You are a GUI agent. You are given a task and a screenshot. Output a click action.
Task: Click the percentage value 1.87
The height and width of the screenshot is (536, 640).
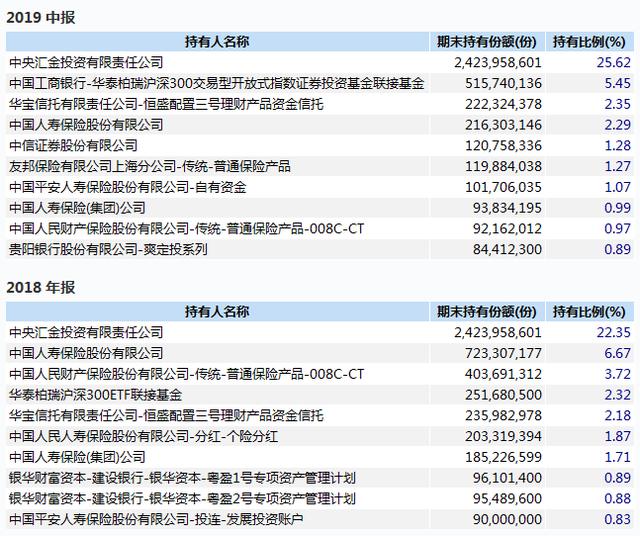(x=618, y=437)
